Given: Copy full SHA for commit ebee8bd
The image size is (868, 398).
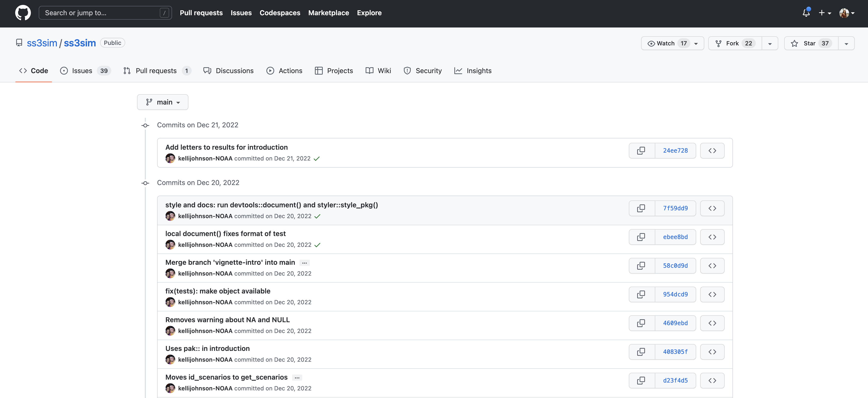Looking at the screenshot, I should [x=641, y=237].
